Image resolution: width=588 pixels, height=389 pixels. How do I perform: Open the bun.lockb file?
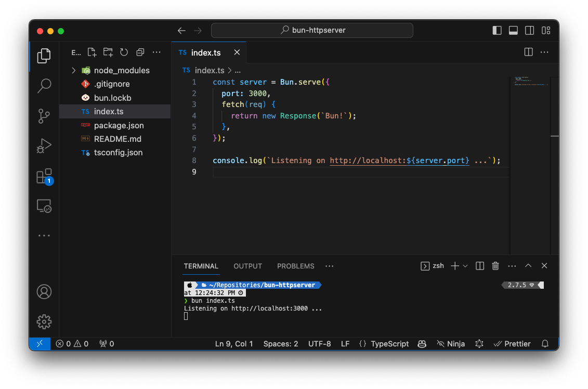115,98
